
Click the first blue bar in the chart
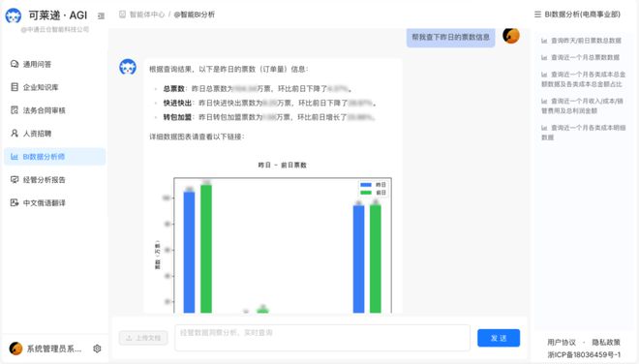point(189,253)
